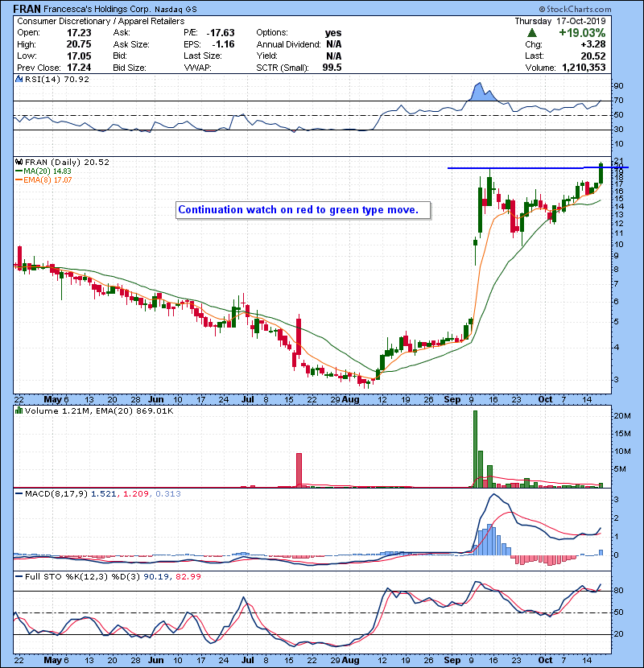Click the MA(20) 14.83 legend entry
644x668 pixels.
(x=43, y=171)
